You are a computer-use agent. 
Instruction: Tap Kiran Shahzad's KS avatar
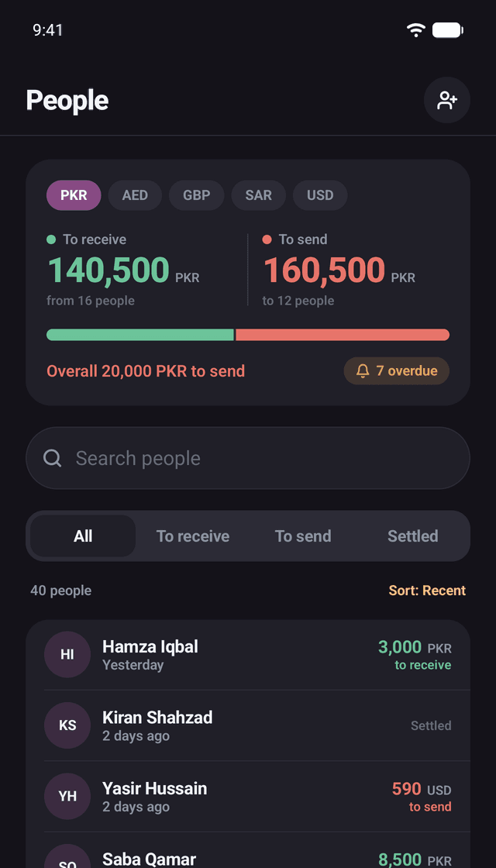[x=67, y=725]
